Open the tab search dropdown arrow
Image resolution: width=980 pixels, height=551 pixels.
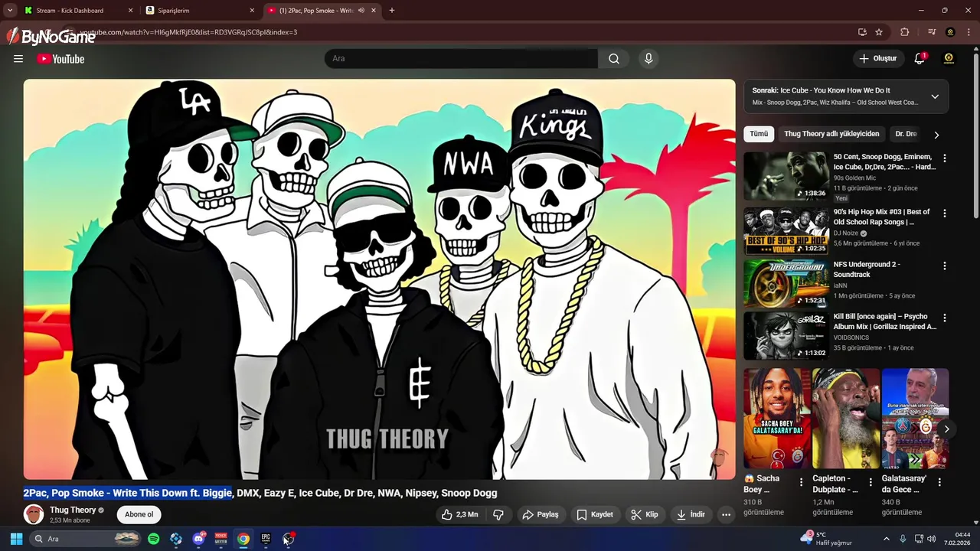click(10, 11)
